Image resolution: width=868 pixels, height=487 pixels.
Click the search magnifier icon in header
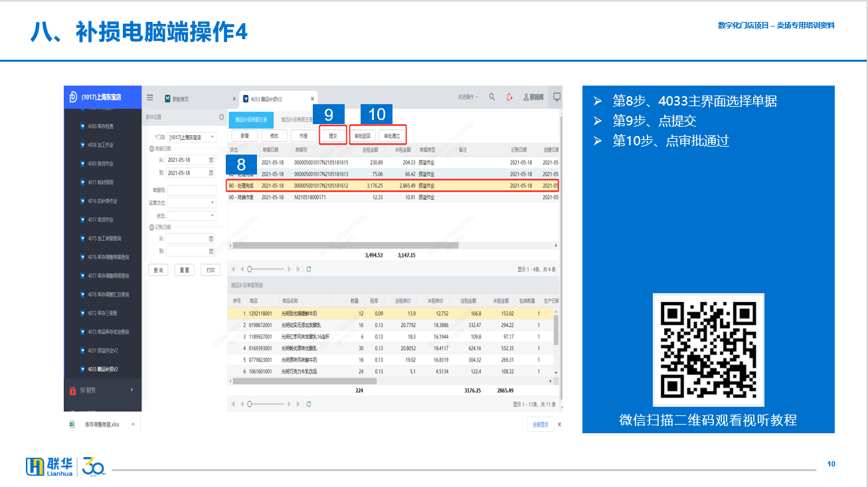pyautogui.click(x=492, y=97)
